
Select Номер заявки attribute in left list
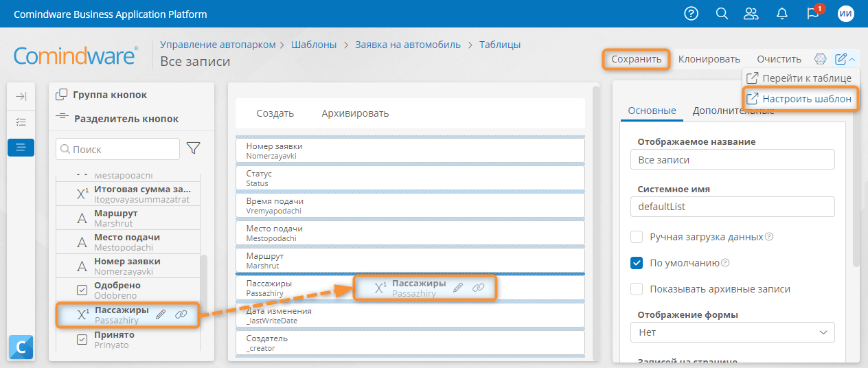(x=128, y=266)
